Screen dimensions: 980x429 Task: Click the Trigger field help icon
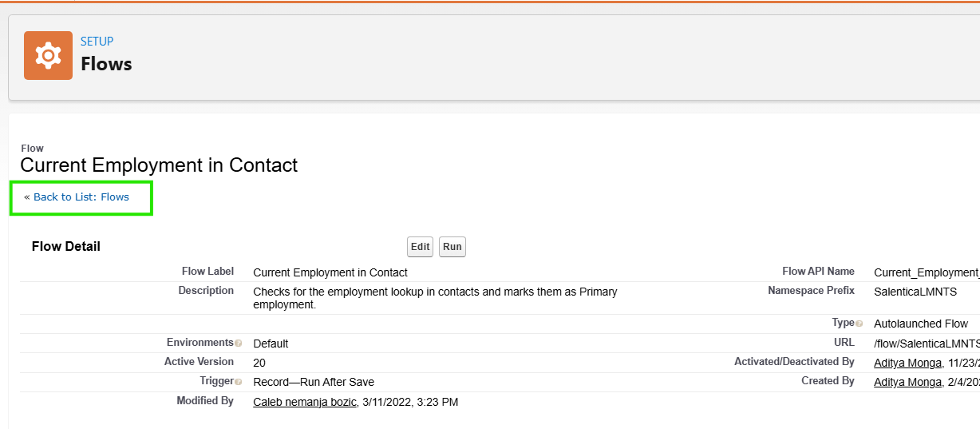click(x=239, y=382)
